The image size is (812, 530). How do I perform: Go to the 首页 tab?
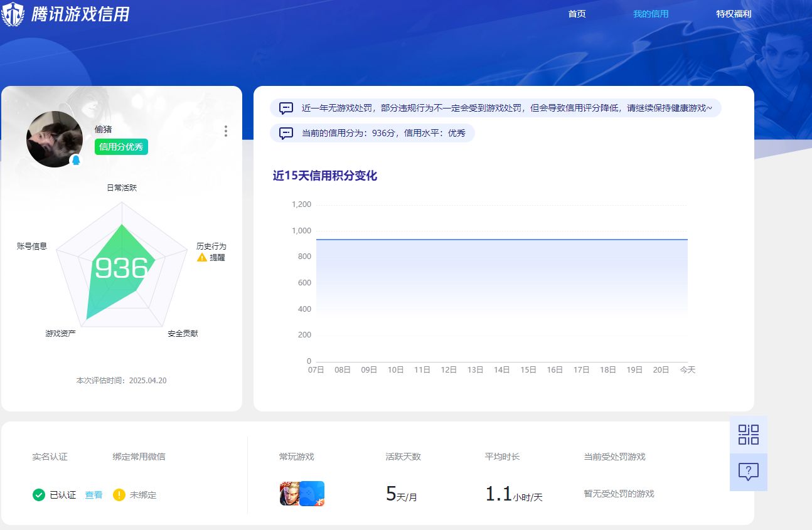point(577,14)
